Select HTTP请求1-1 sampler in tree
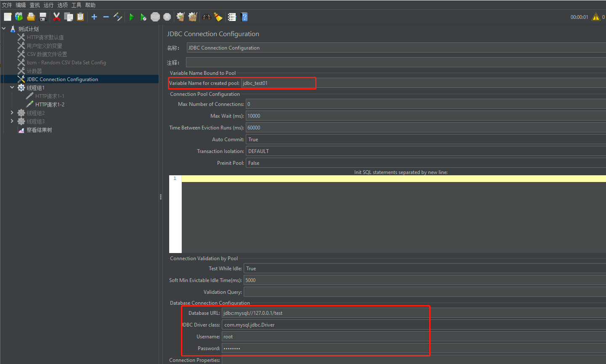This screenshot has height=364, width=606. (x=50, y=96)
